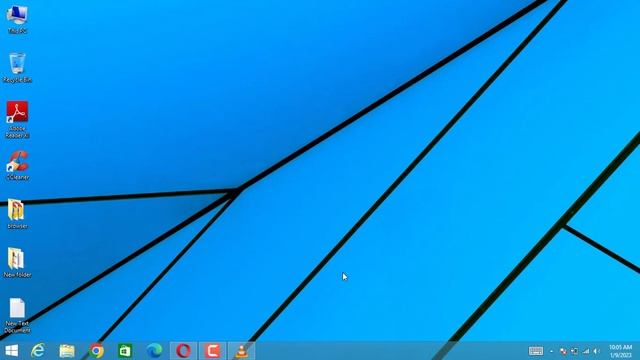The image size is (640, 360).
Task: Open the Action Center flag icon
Action: 563,351
